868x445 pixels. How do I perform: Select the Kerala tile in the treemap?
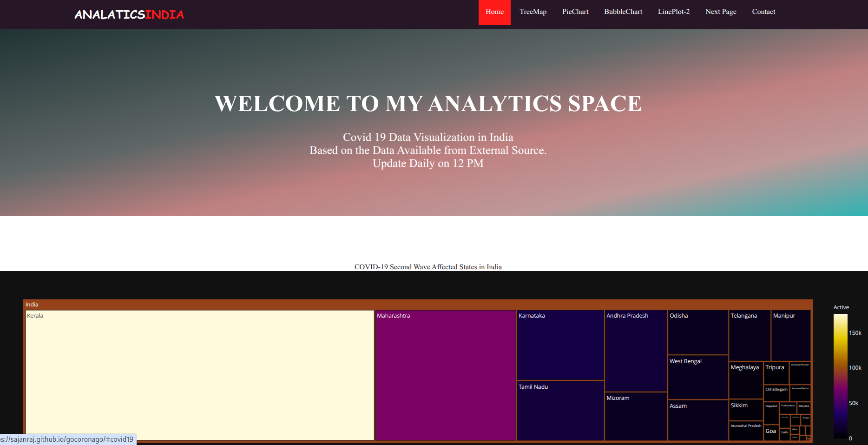coord(200,372)
